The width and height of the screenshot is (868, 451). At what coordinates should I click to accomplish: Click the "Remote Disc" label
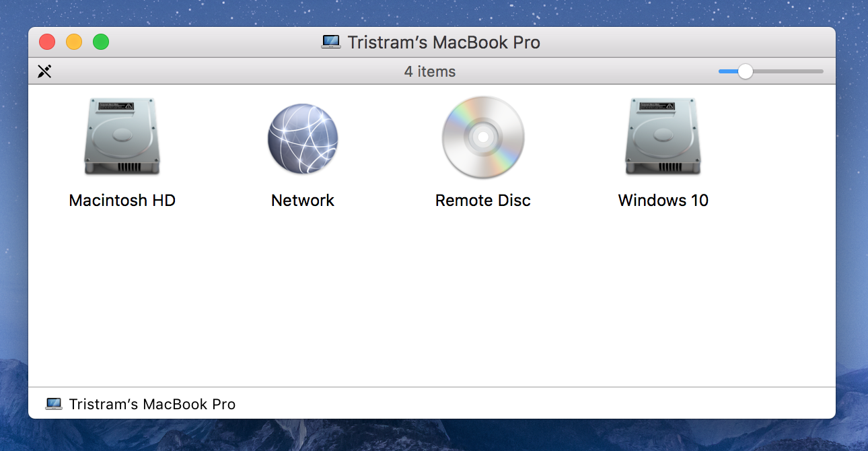click(483, 201)
